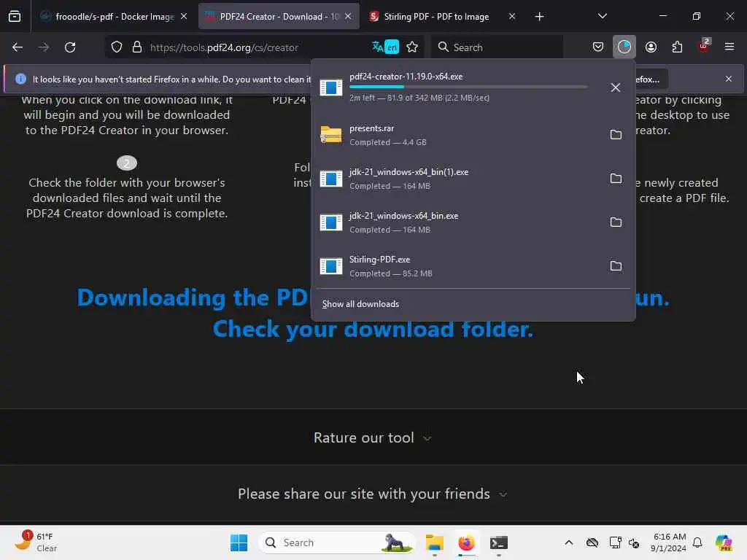This screenshot has width=747, height=560.
Task: Save page to Pocket
Action: (598, 47)
